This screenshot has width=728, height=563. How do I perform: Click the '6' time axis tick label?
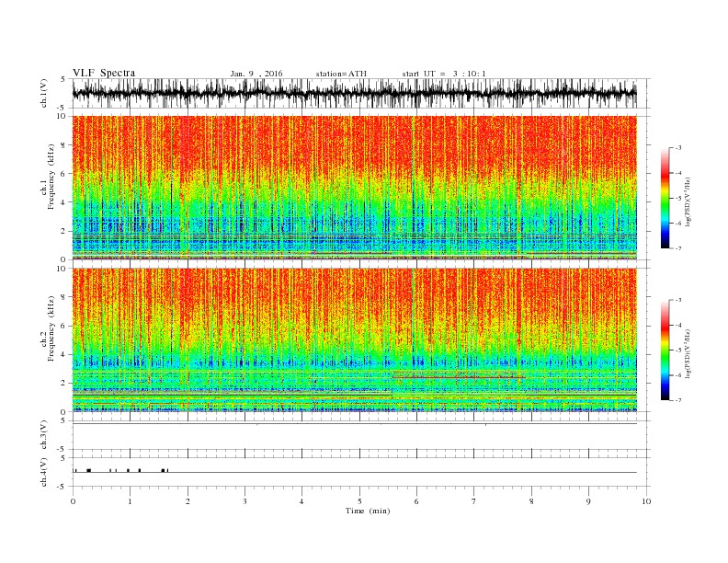pos(416,501)
